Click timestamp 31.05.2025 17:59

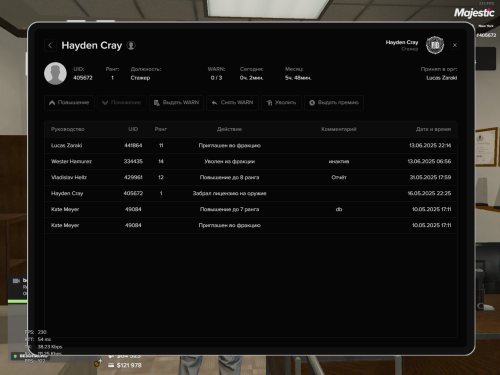[x=430, y=177]
